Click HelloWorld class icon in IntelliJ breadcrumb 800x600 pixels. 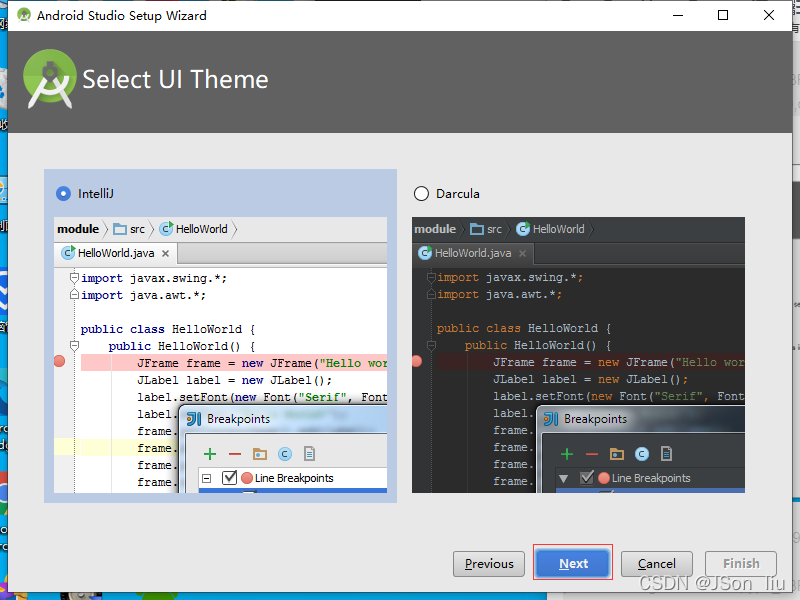(x=166, y=229)
